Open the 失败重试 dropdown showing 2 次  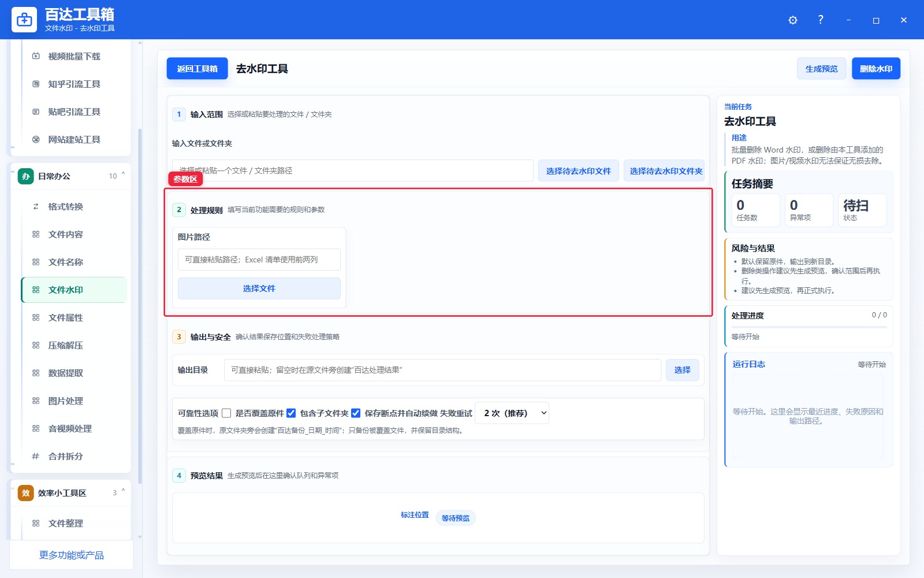512,413
